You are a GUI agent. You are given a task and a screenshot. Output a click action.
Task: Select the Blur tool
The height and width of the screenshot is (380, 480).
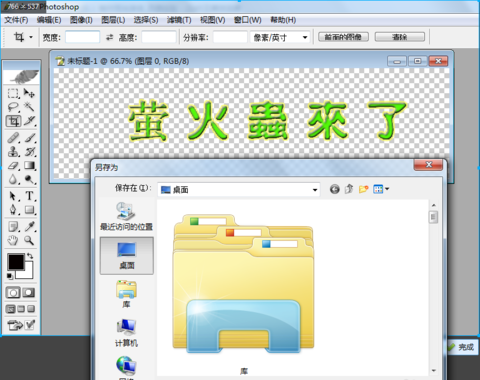[x=13, y=180]
